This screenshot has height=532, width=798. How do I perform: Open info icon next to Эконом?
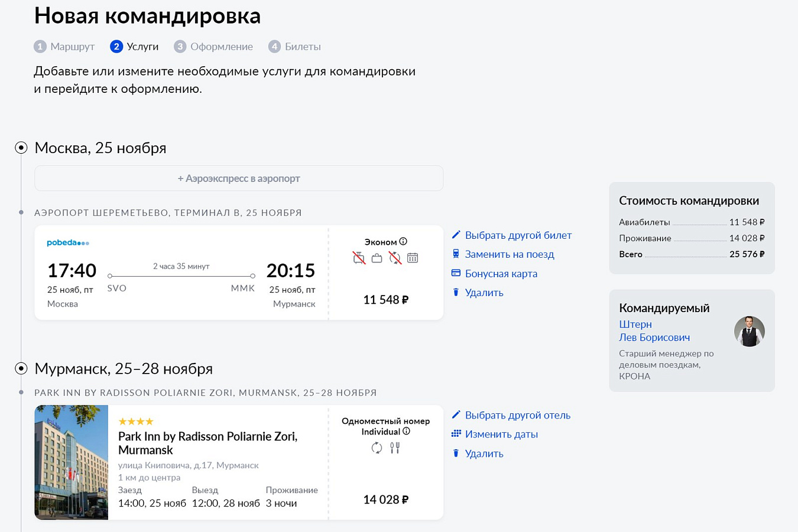(403, 241)
